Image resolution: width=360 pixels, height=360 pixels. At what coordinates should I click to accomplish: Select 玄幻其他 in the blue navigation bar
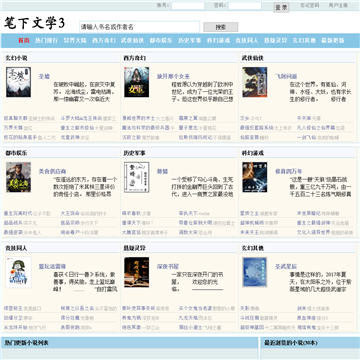(304, 41)
